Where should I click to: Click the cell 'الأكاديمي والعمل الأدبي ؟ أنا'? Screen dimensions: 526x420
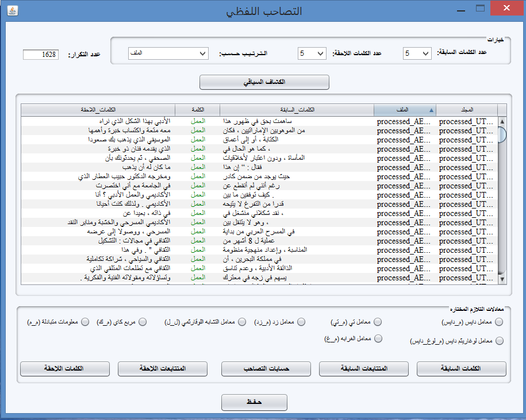click(98, 195)
